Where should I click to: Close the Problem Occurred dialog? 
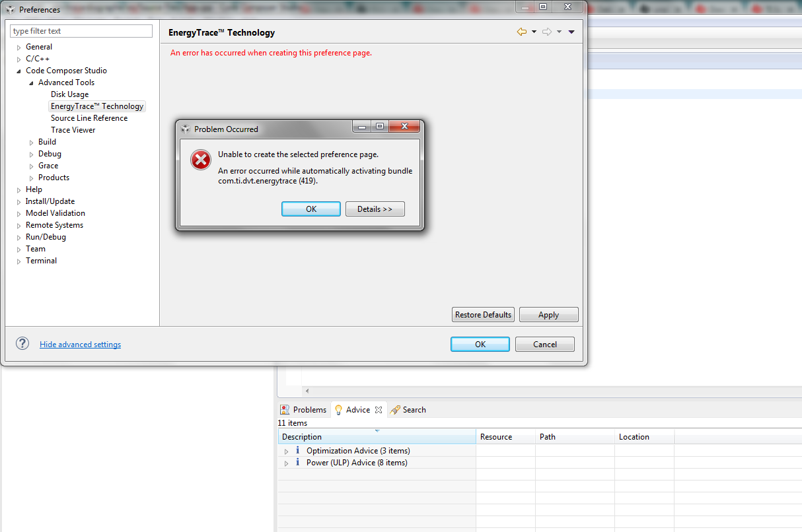[404, 127]
